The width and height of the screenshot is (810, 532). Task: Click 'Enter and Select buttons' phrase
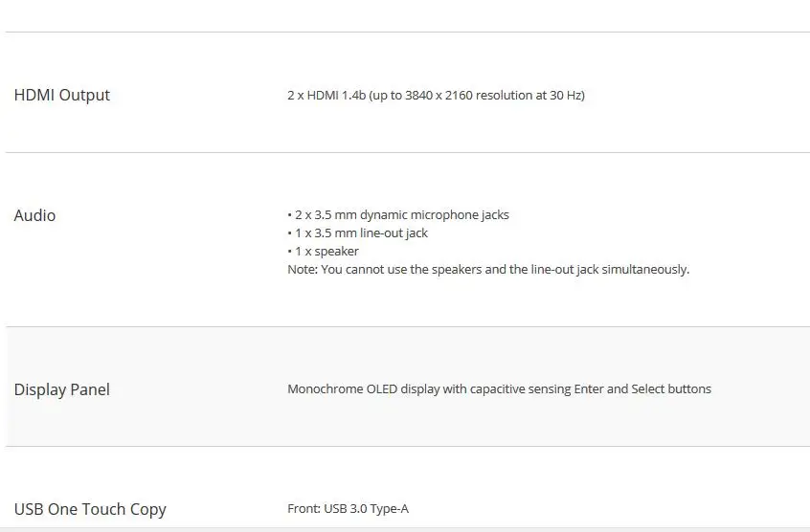pyautogui.click(x=642, y=389)
